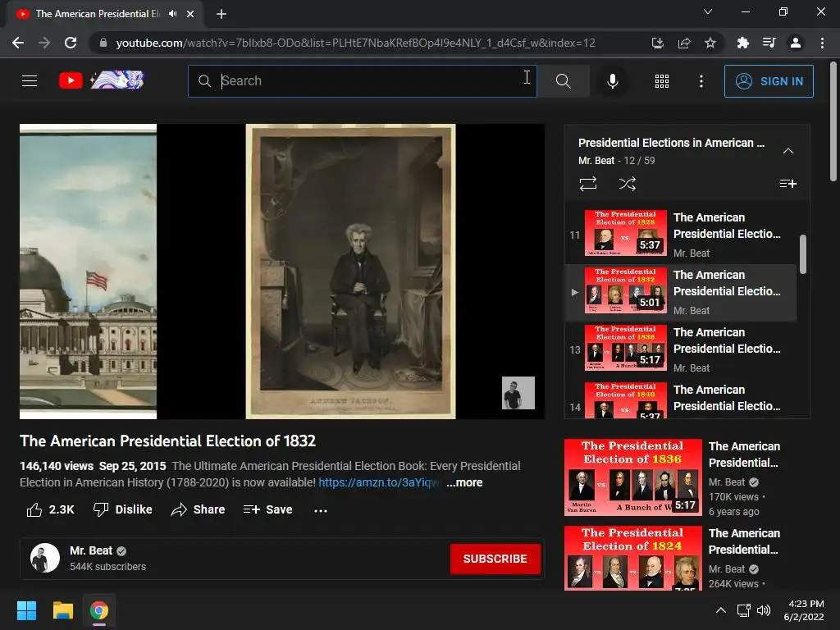Reload the current page

click(71, 43)
